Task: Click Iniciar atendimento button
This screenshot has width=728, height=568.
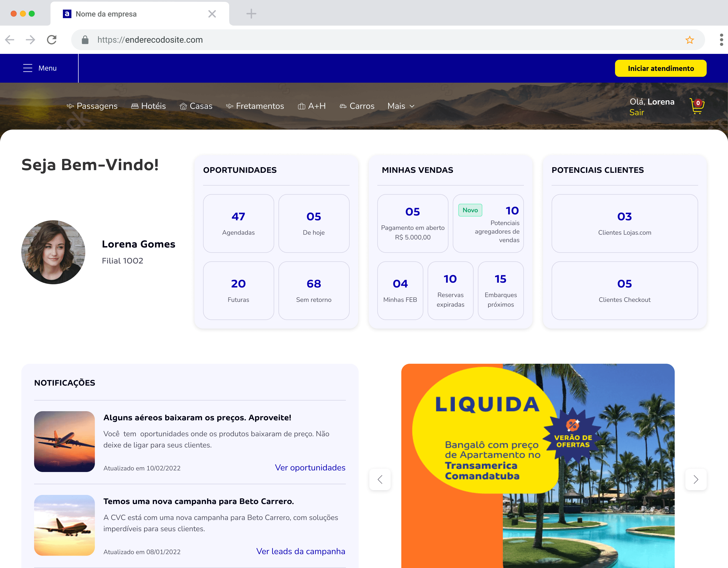Action: tap(660, 68)
